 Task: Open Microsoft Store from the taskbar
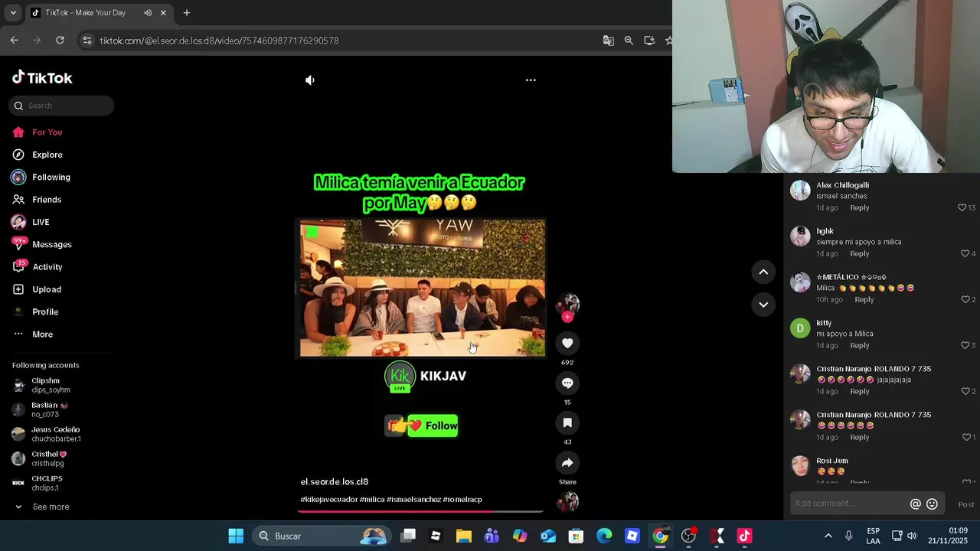(576, 536)
